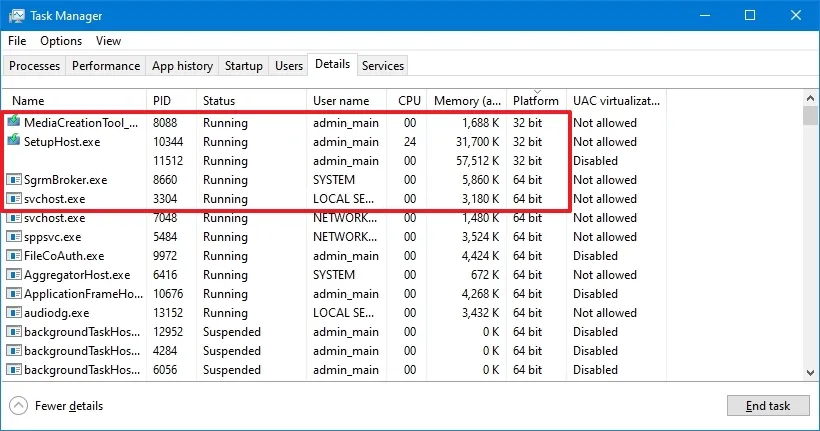Click CPU value 24 for SetupHost
This screenshot has width=820, height=431.
tap(410, 142)
